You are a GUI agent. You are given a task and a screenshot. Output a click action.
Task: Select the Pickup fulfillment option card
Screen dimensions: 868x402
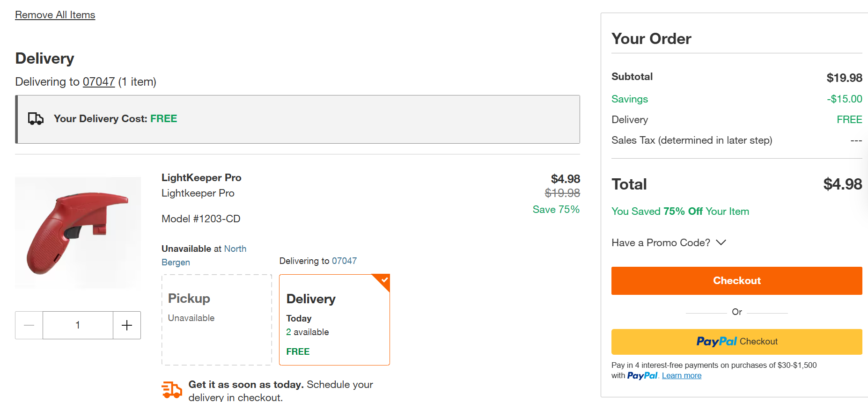[217, 320]
